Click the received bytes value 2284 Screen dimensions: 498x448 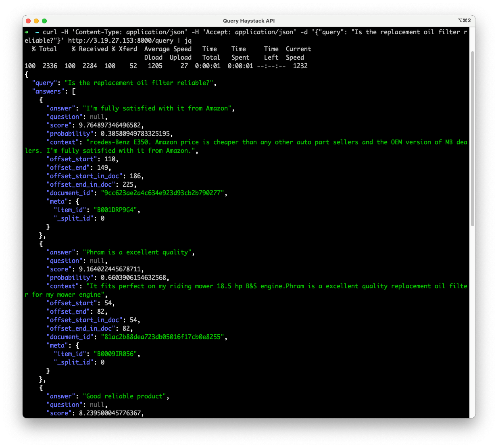click(90, 66)
